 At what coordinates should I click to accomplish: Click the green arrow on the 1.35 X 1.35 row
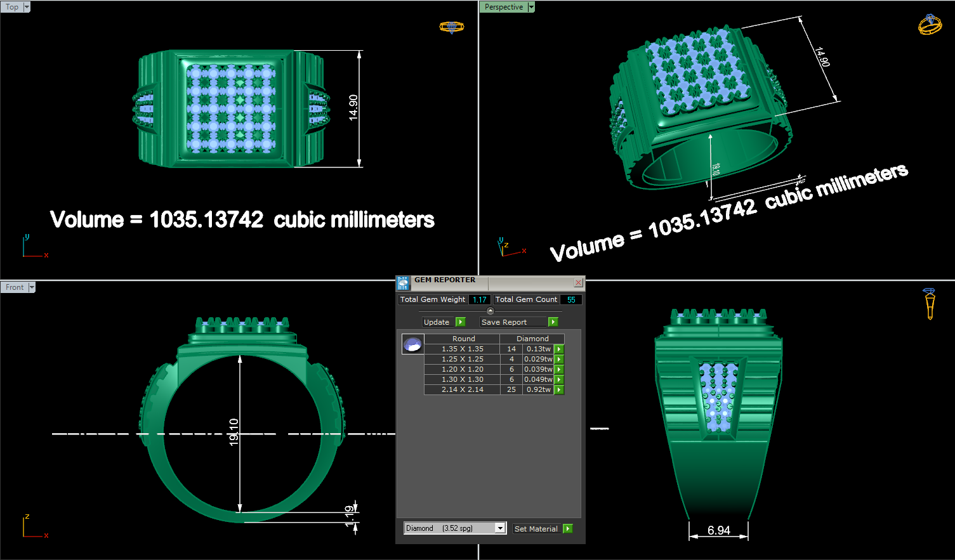[x=559, y=349]
